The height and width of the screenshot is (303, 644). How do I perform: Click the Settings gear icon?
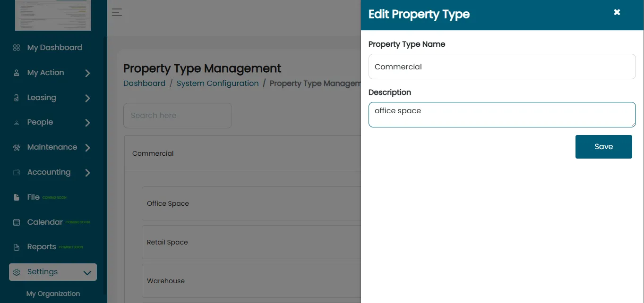click(17, 272)
